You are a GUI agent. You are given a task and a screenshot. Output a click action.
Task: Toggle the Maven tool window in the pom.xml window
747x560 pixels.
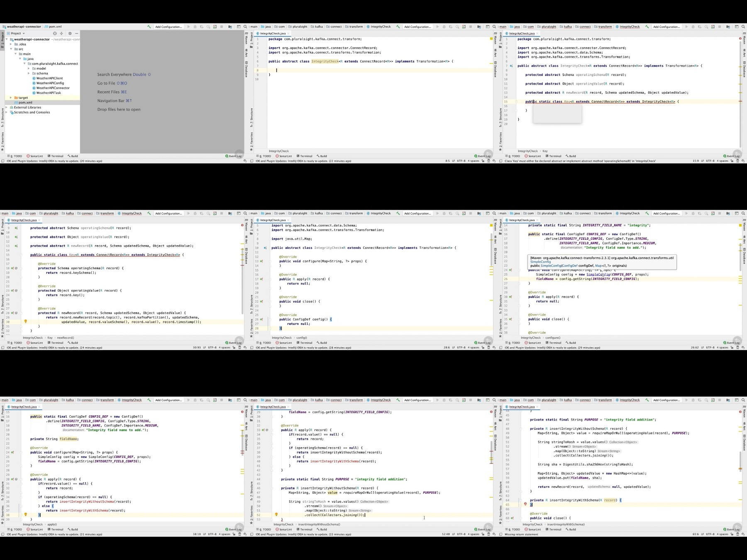(x=246, y=39)
